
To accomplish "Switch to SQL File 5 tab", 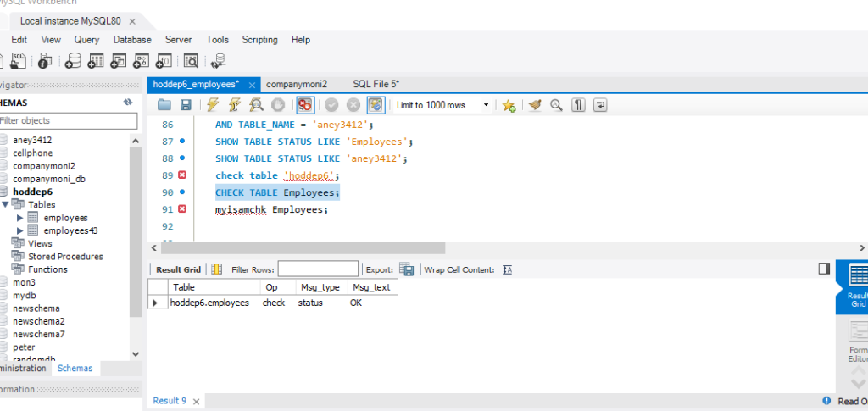I will (x=376, y=84).
